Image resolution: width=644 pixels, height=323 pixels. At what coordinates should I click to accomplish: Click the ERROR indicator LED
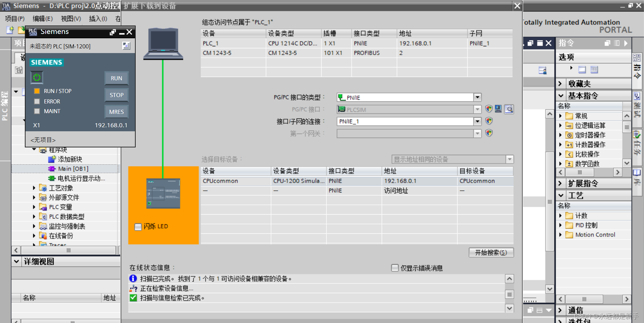37,101
